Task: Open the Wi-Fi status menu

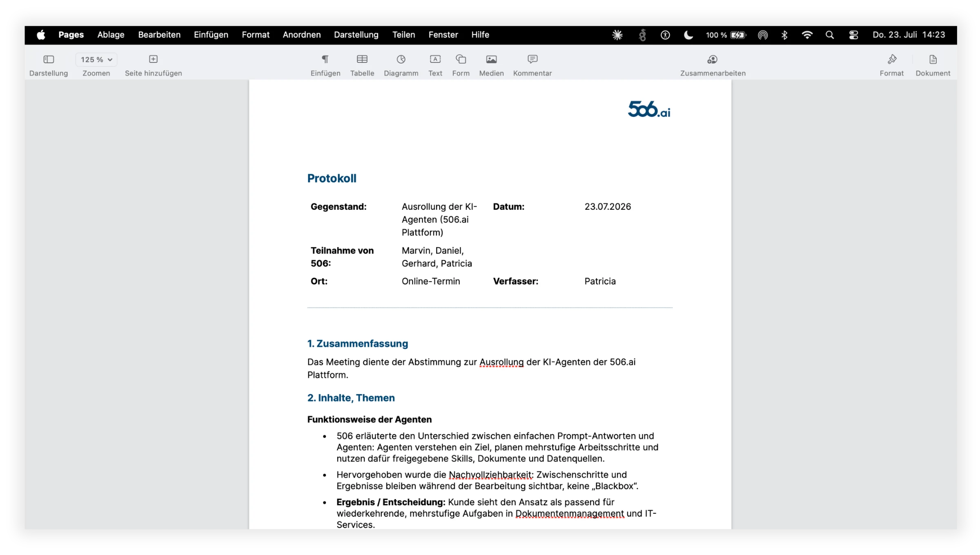Action: click(x=807, y=35)
